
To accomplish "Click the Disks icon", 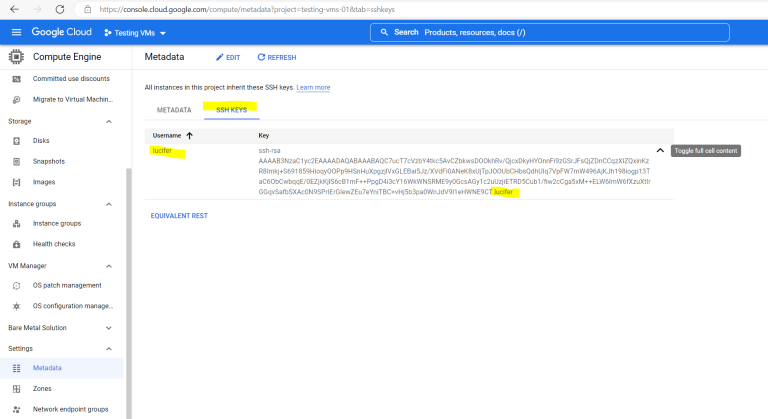I will pyautogui.click(x=17, y=141).
